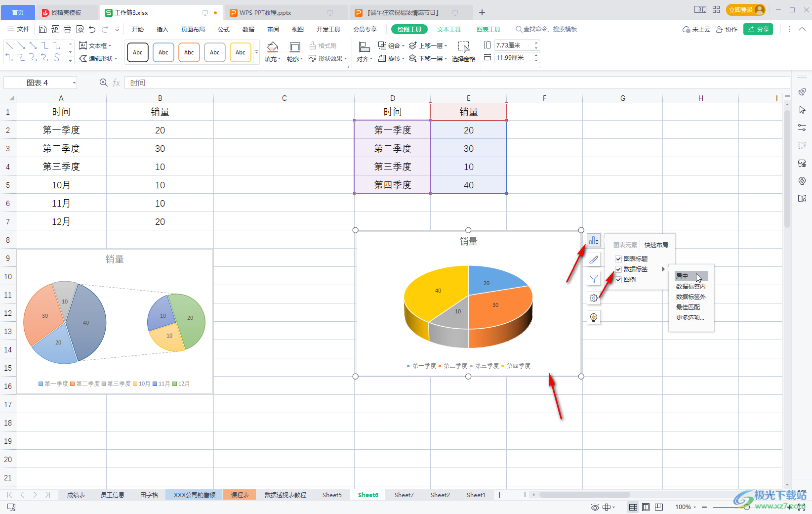Click the rocket icon in right sidebar

(x=802, y=92)
